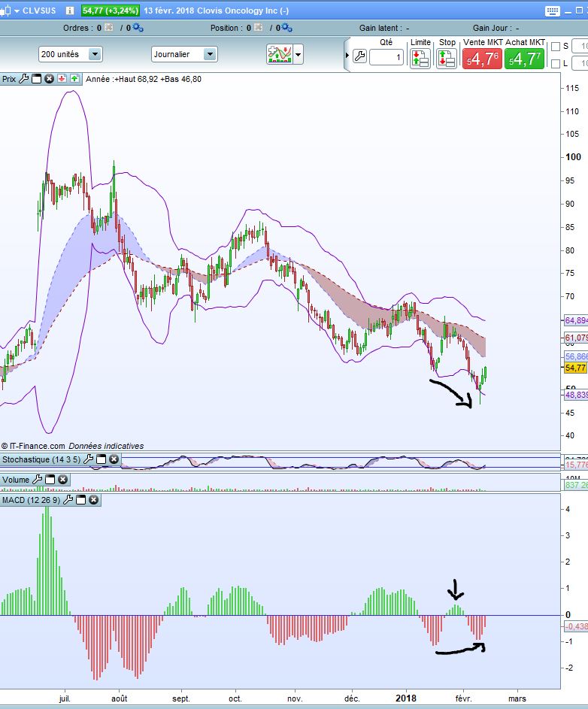Image resolution: width=588 pixels, height=709 pixels.
Task: Remove the MACD indicator with X icon
Action: [94, 500]
